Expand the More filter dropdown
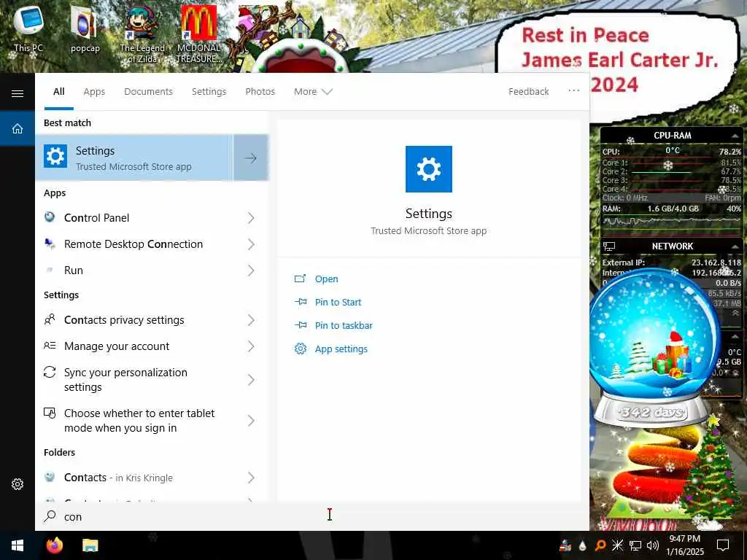Screen dimensions: 747x560 click(313, 91)
